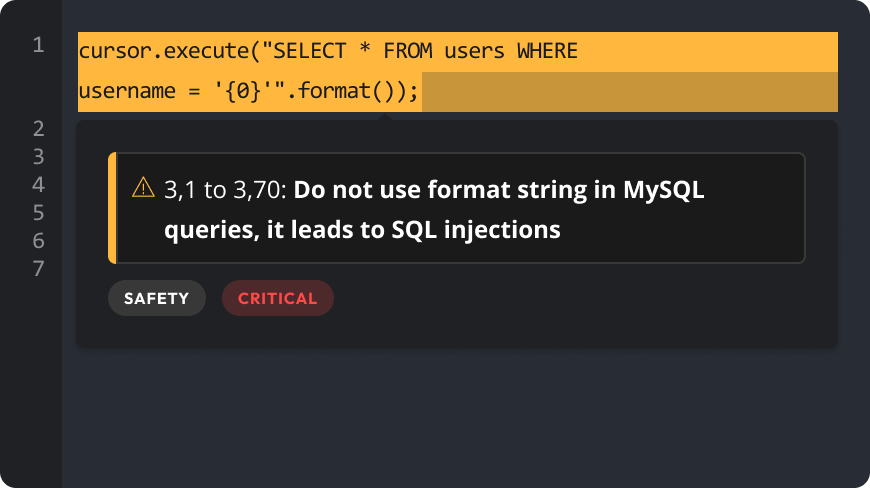Image resolution: width=870 pixels, height=488 pixels.
Task: Click the warning triangle icon
Action: coord(143,188)
